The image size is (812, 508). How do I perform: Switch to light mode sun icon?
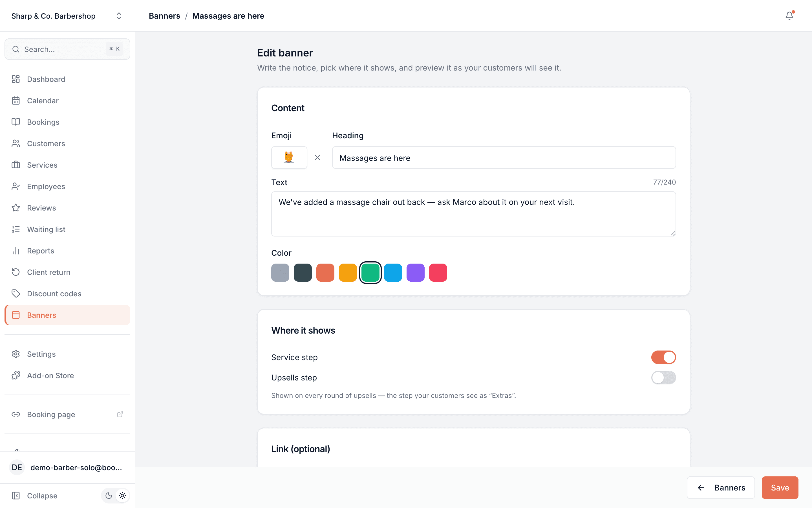pyautogui.click(x=122, y=496)
